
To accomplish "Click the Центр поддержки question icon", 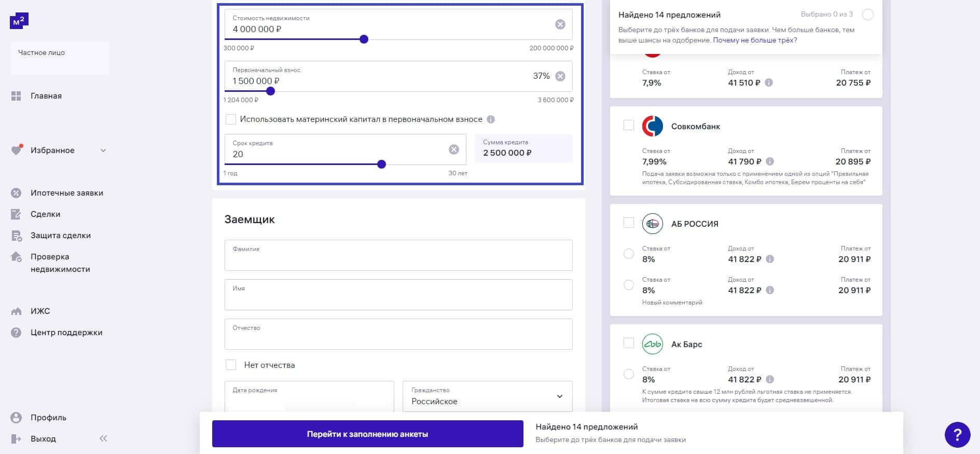I will coord(16,333).
